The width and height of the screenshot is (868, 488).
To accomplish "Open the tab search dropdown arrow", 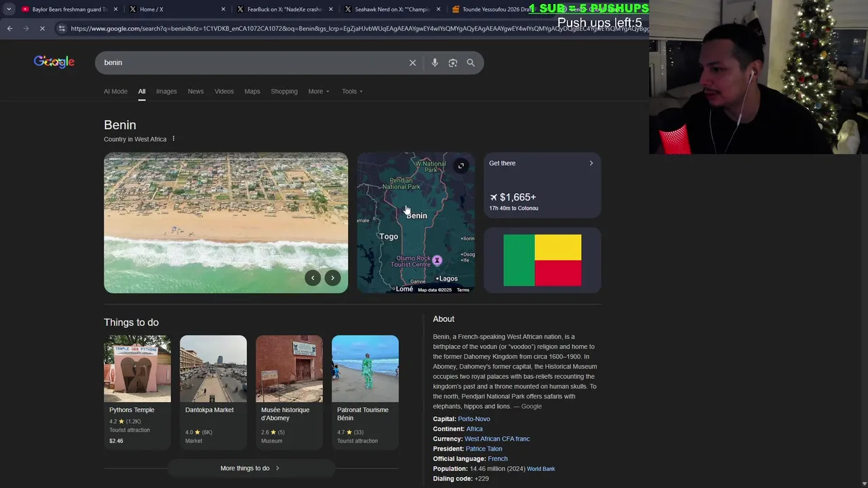I will pos(9,9).
